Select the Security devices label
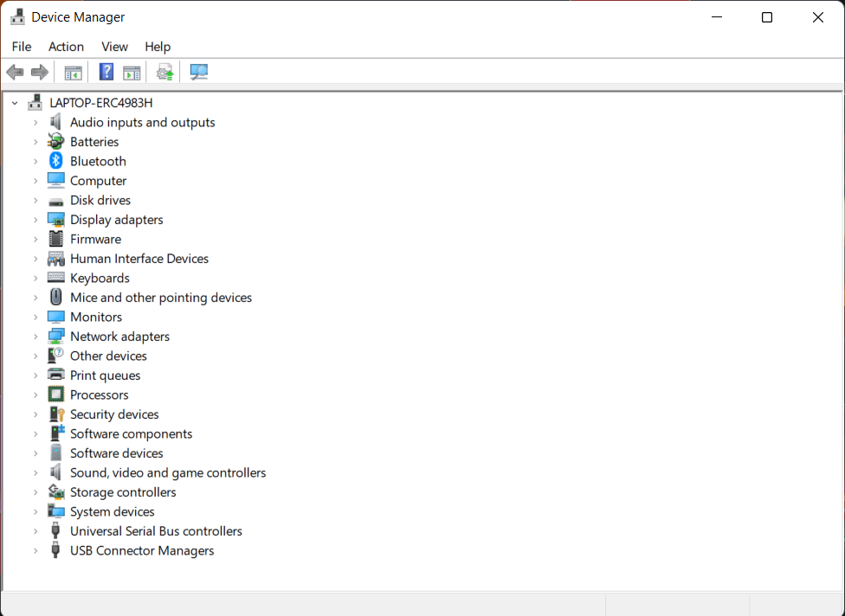This screenshot has height=616, width=845. pos(114,414)
